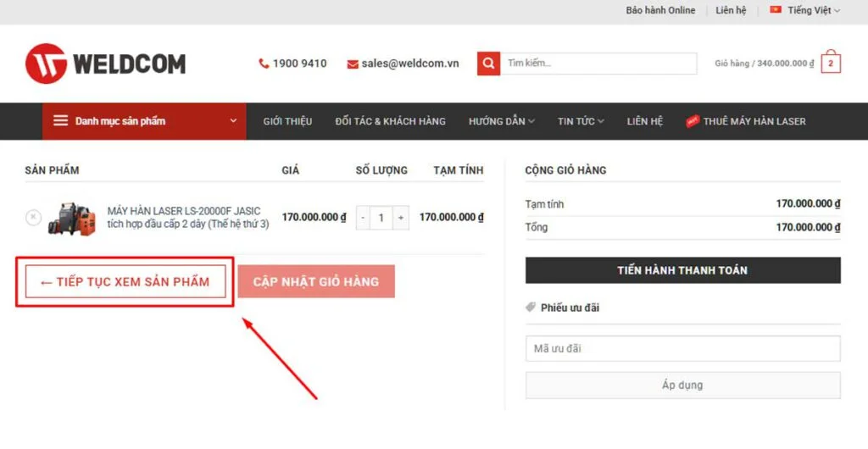Click the Weldcom logo
Screen dimensions: 868x449
point(105,64)
